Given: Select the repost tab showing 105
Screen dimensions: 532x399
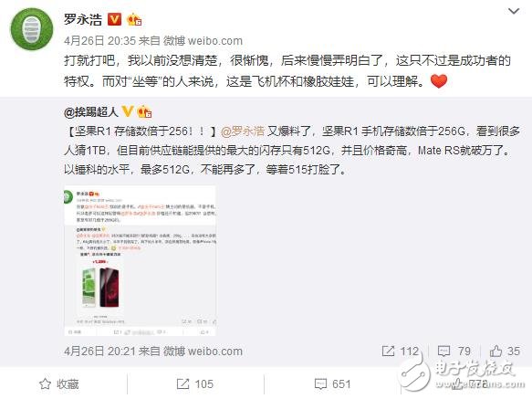Looking at the screenshot, I should click(195, 384).
